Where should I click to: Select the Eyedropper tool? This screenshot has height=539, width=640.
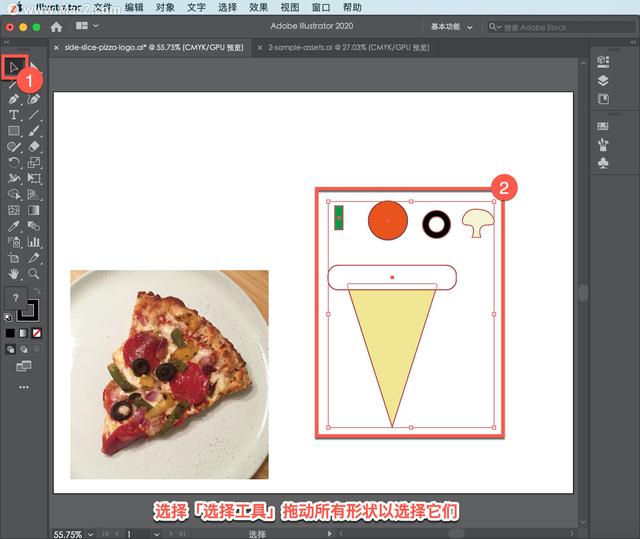pyautogui.click(x=13, y=226)
